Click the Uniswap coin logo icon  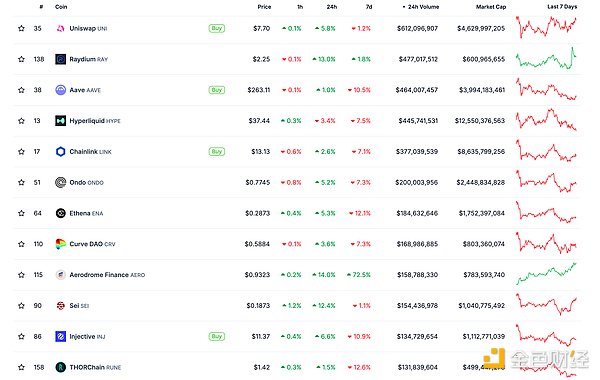click(60, 28)
